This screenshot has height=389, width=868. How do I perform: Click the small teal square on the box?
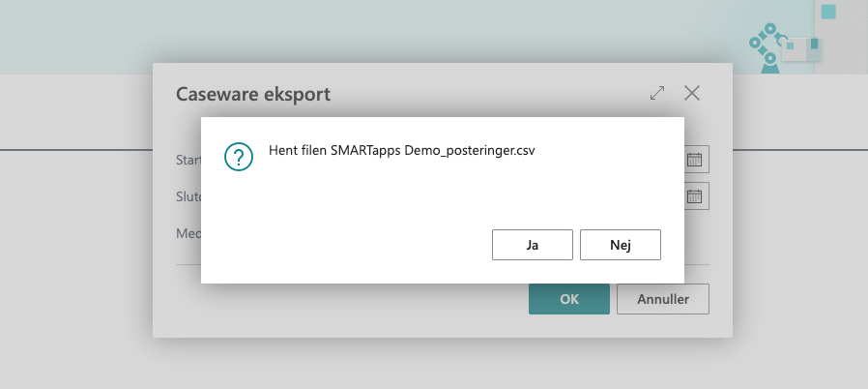(x=790, y=45)
